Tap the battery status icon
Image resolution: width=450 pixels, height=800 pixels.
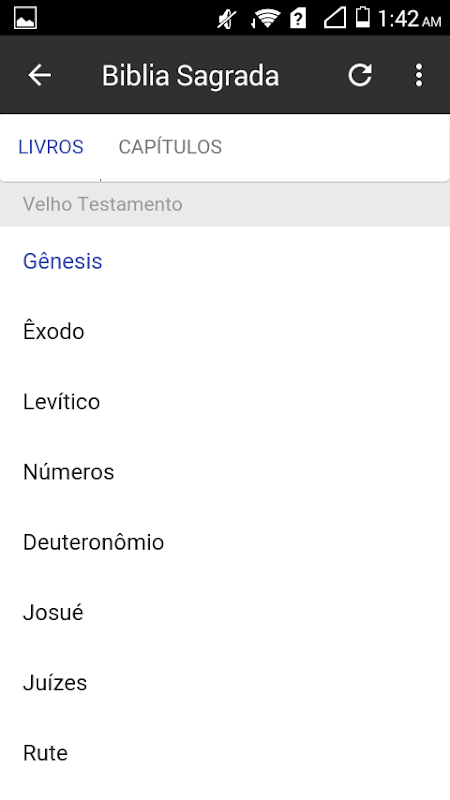click(363, 17)
